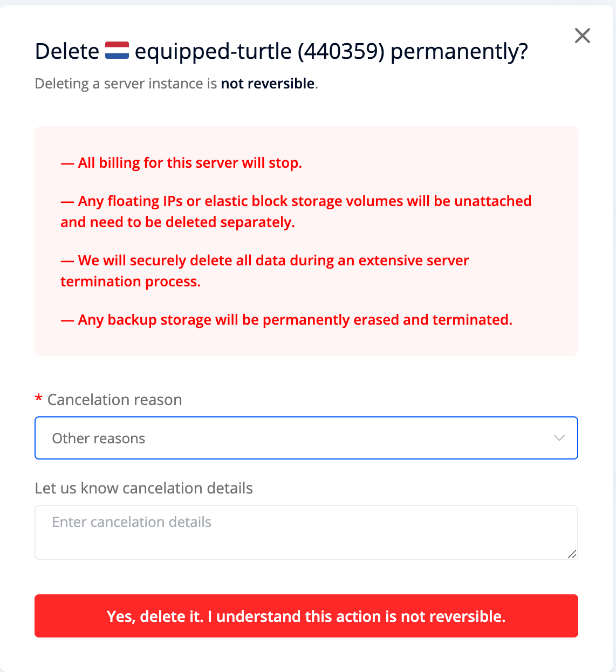Expand the chevron arrow beside Other reasons

(x=559, y=438)
